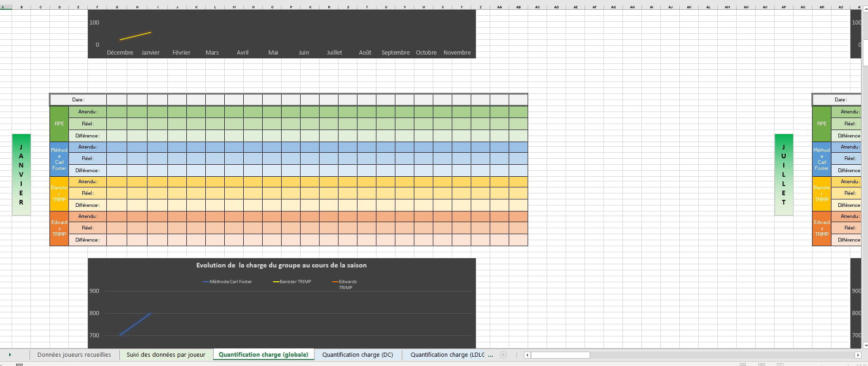Click the horizontal scrollbar thumb
The height and width of the screenshot is (366, 868).
[x=560, y=355]
